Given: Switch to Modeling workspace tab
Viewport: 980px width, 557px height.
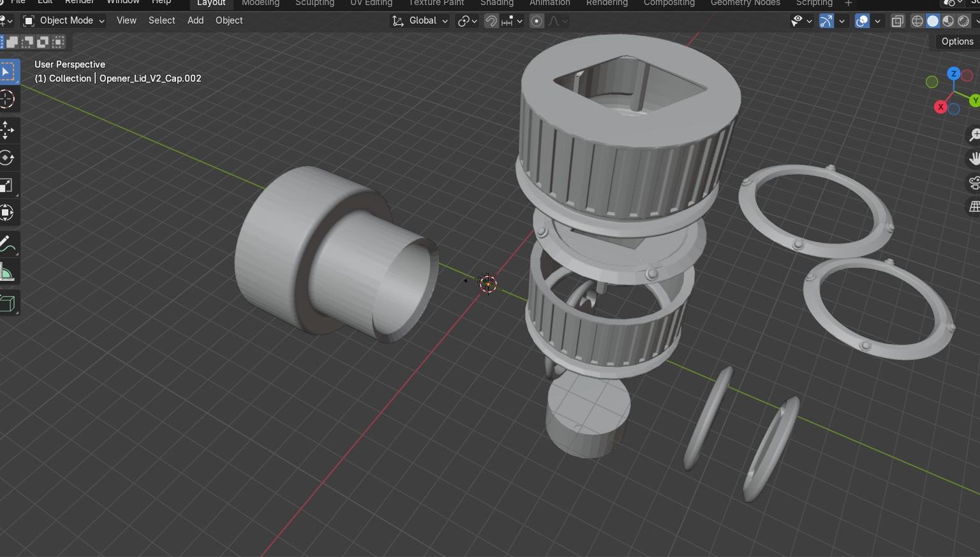Looking at the screenshot, I should [260, 3].
